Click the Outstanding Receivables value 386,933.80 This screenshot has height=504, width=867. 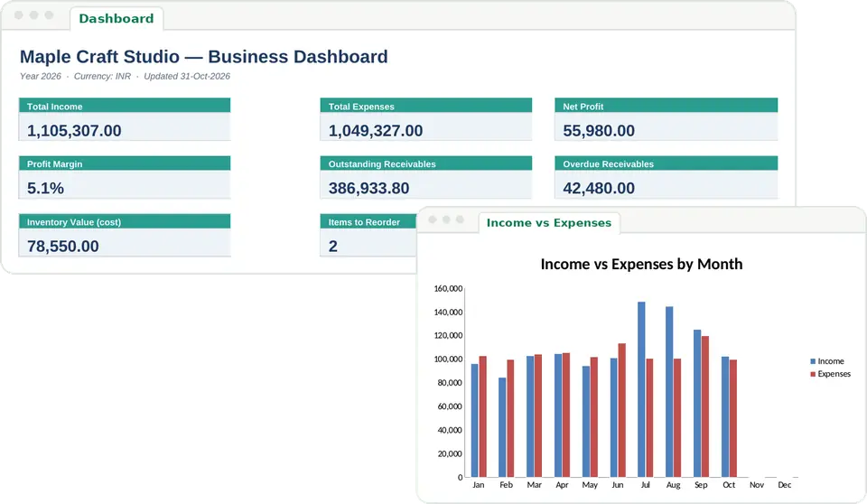pos(368,188)
